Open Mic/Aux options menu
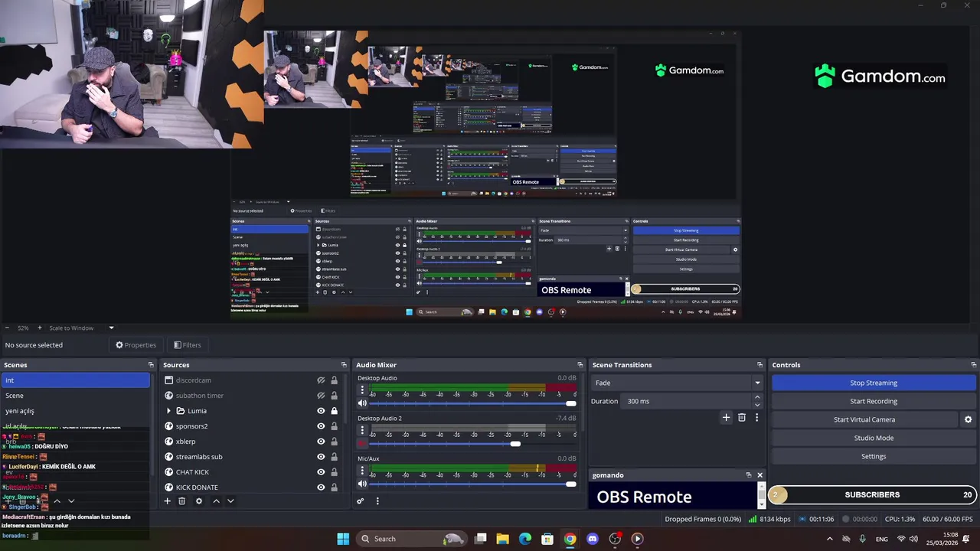 [362, 471]
